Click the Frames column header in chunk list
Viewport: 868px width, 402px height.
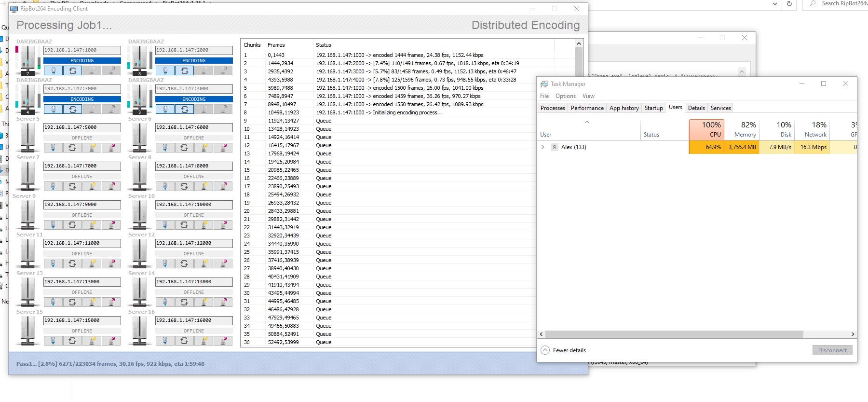coord(289,45)
